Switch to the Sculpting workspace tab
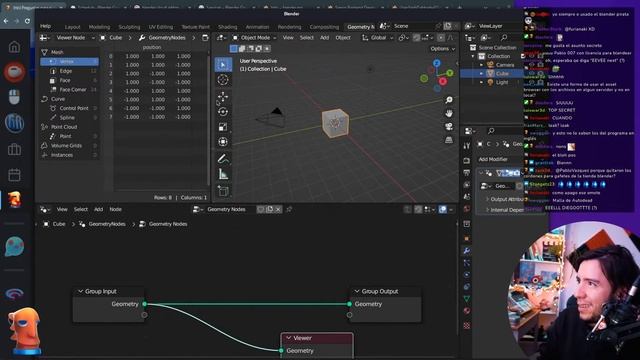Image resolution: width=640 pixels, height=360 pixels. 129,27
